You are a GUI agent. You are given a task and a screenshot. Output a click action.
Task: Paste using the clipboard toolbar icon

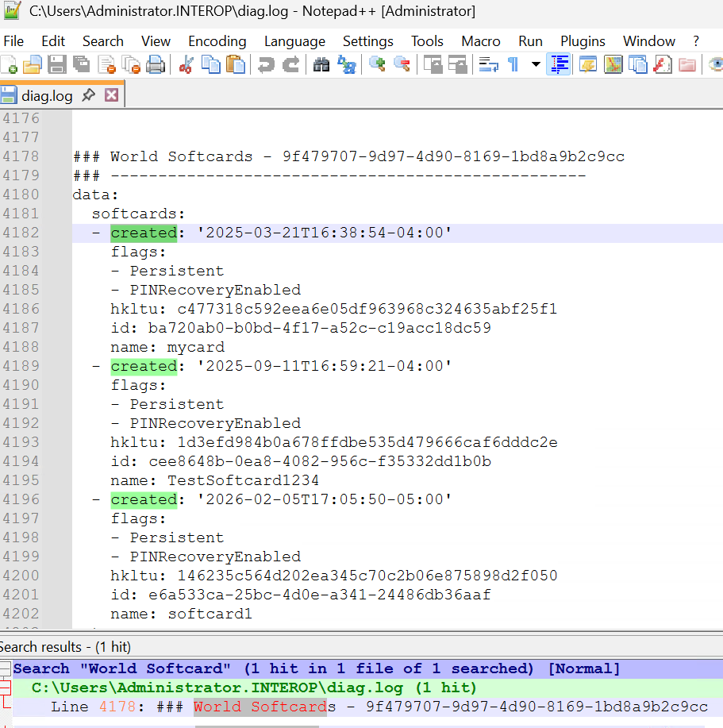tap(235, 64)
